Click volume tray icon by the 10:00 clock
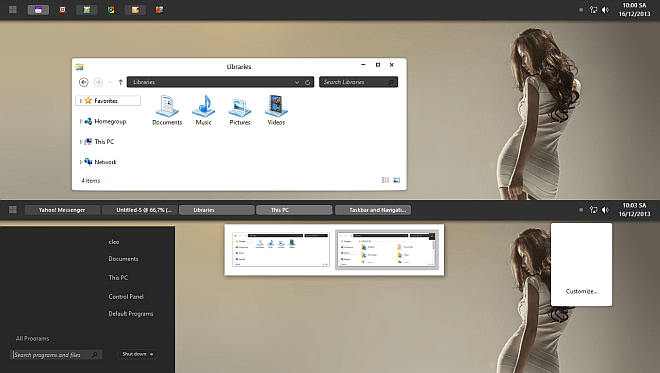The height and width of the screenshot is (373, 660). [x=605, y=10]
